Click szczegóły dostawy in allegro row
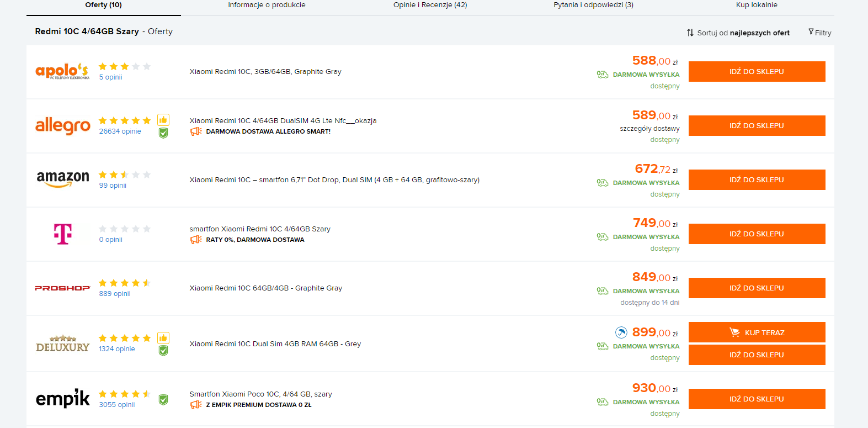The width and height of the screenshot is (868, 428). coord(649,129)
